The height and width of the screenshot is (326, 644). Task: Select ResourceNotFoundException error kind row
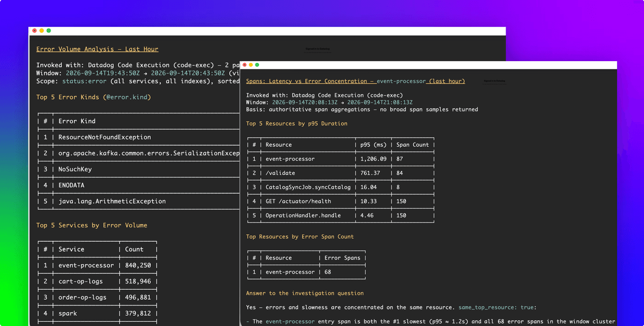pyautogui.click(x=138, y=137)
